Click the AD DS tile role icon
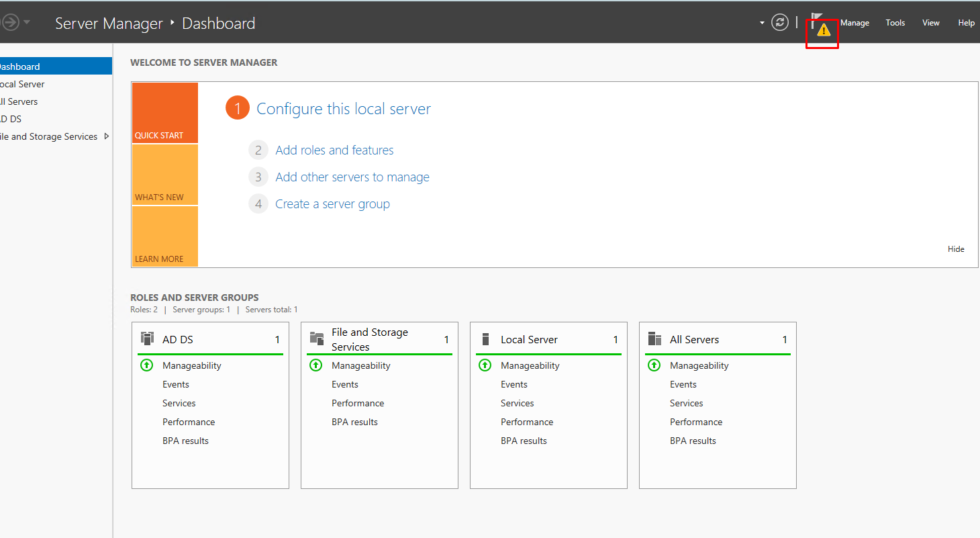980x538 pixels. 147,338
